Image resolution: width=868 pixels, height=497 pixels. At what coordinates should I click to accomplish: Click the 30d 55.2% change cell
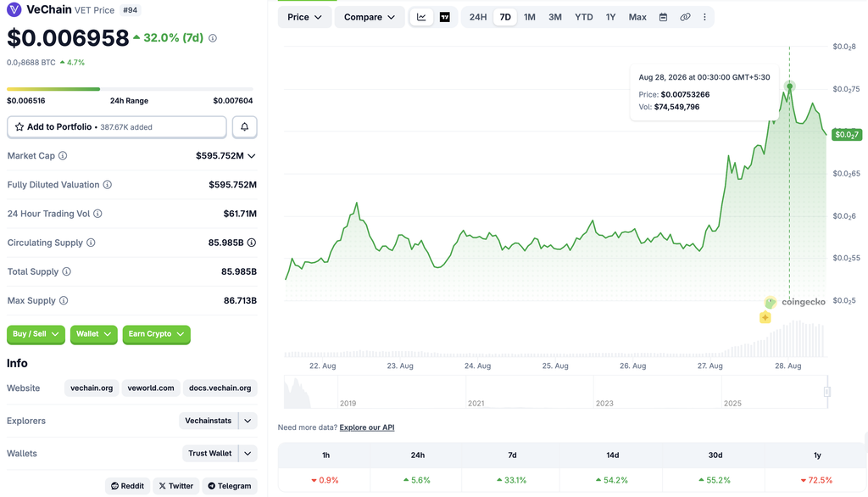pyautogui.click(x=715, y=480)
